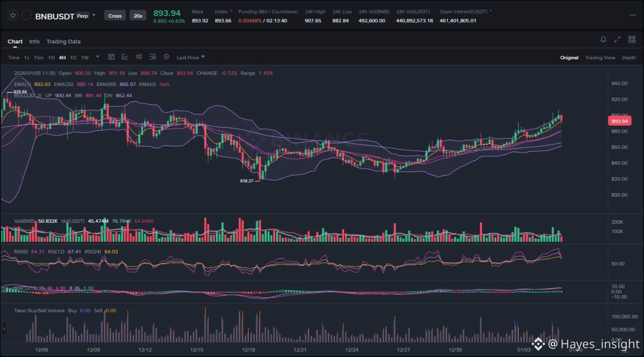
Task: Switch to the Chart tab
Action: tap(15, 42)
